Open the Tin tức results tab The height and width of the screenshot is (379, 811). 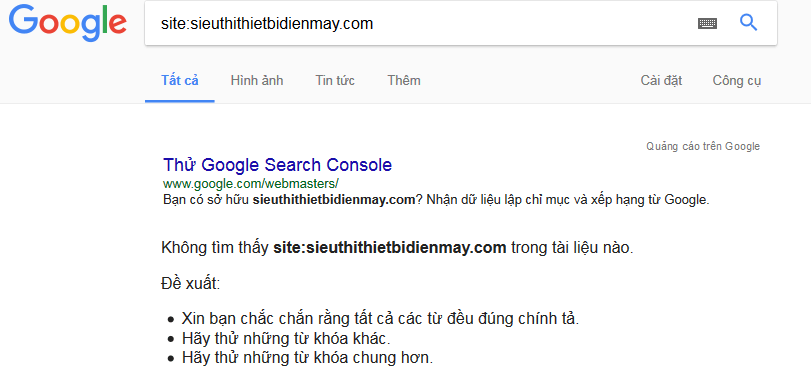(x=335, y=81)
